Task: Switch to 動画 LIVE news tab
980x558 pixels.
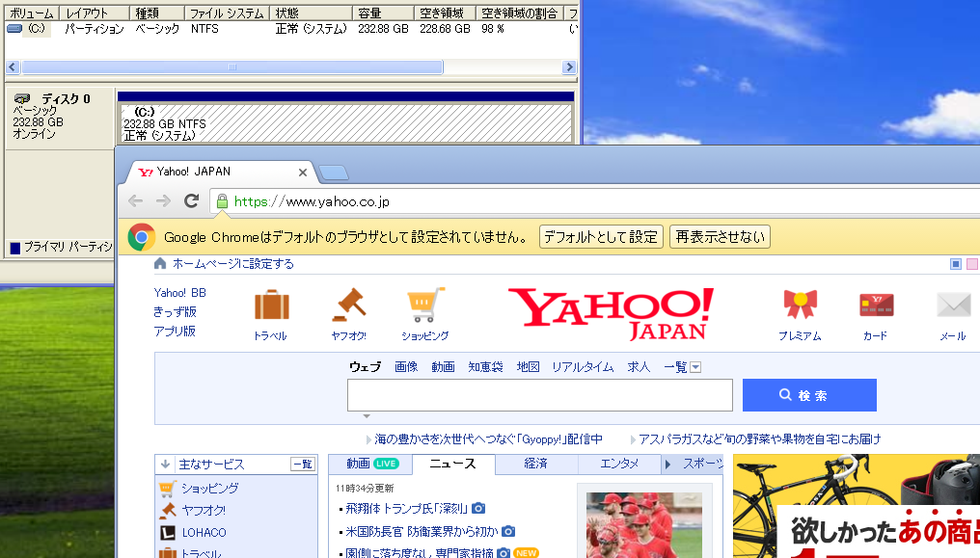Action: pyautogui.click(x=372, y=464)
